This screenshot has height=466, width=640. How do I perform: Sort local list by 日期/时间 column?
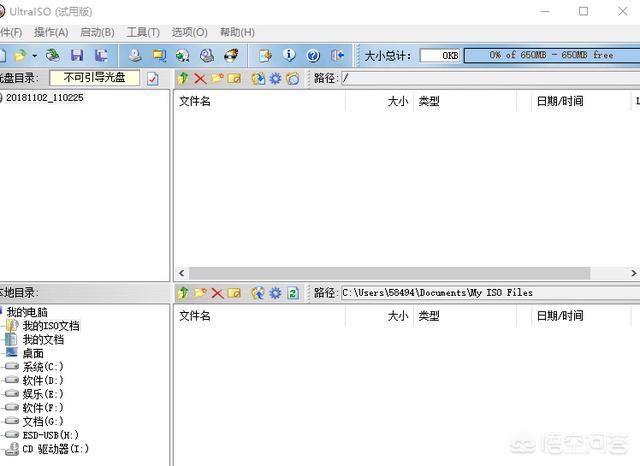coord(581,316)
